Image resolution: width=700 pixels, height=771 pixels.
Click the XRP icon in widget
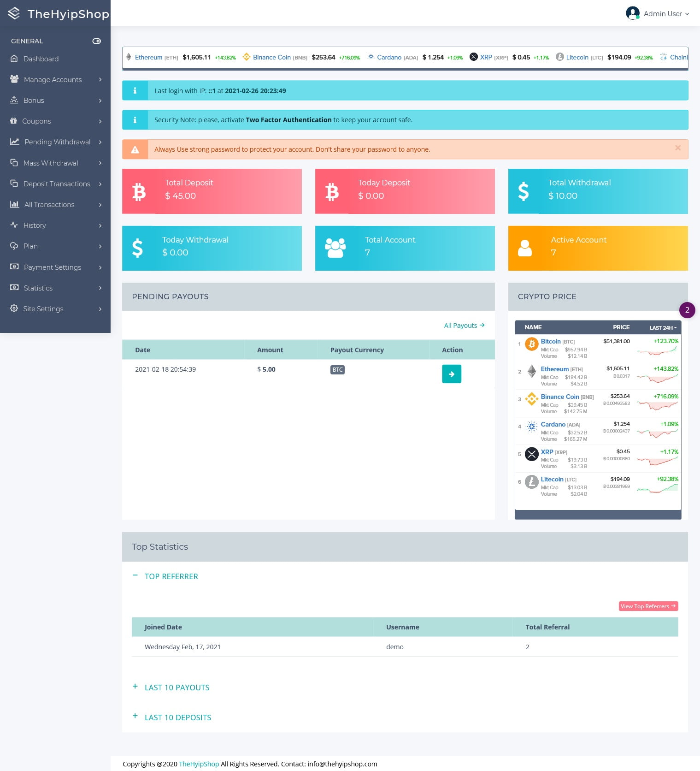tap(532, 454)
